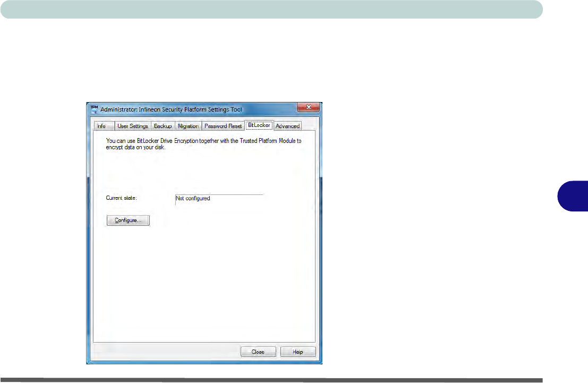Go to the Migration tab
This screenshot has width=588, height=383.
pyautogui.click(x=188, y=126)
